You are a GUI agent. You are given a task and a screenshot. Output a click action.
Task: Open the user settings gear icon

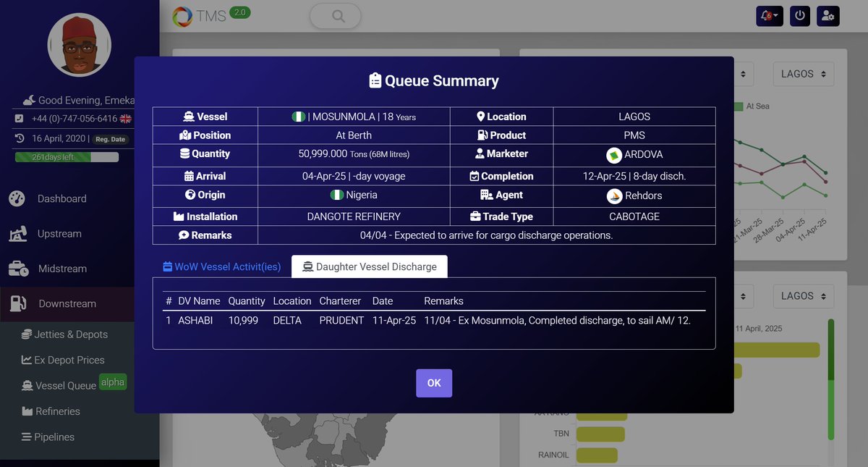point(827,16)
